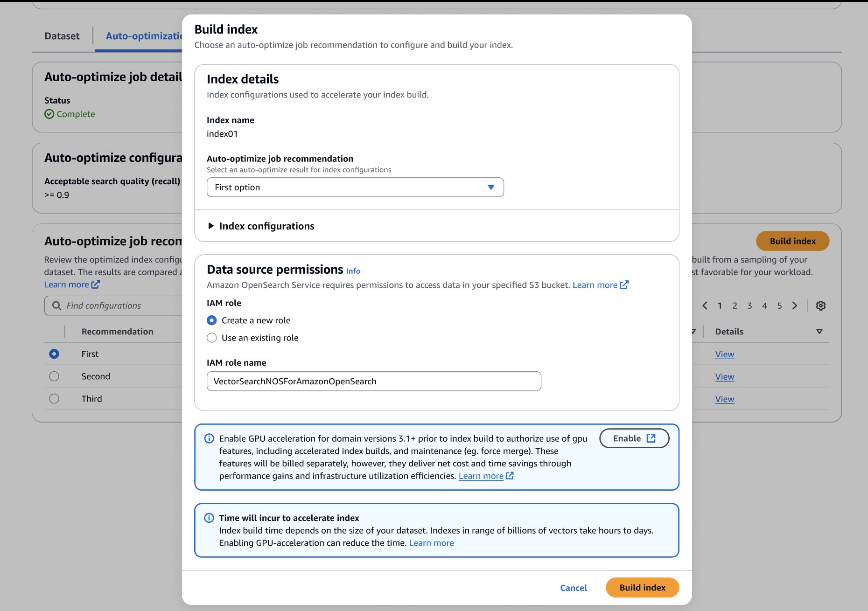Select Use an existing role
This screenshot has height=611, width=868.
point(212,338)
